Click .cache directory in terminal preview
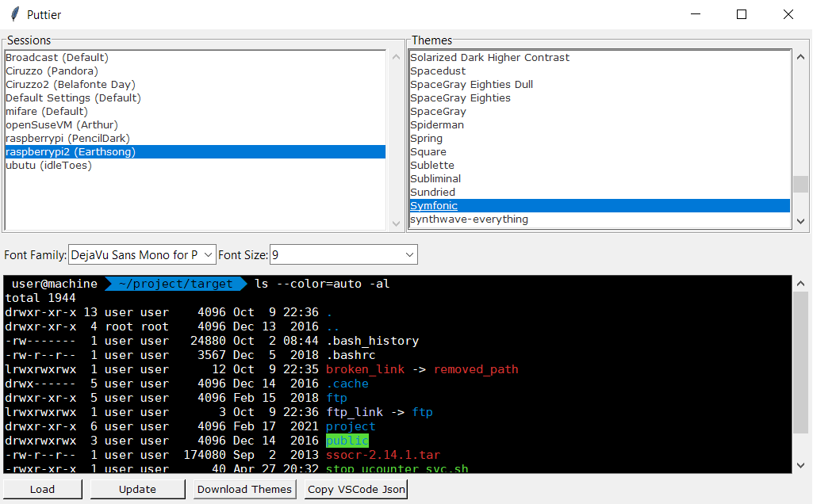The image size is (813, 504). (347, 384)
